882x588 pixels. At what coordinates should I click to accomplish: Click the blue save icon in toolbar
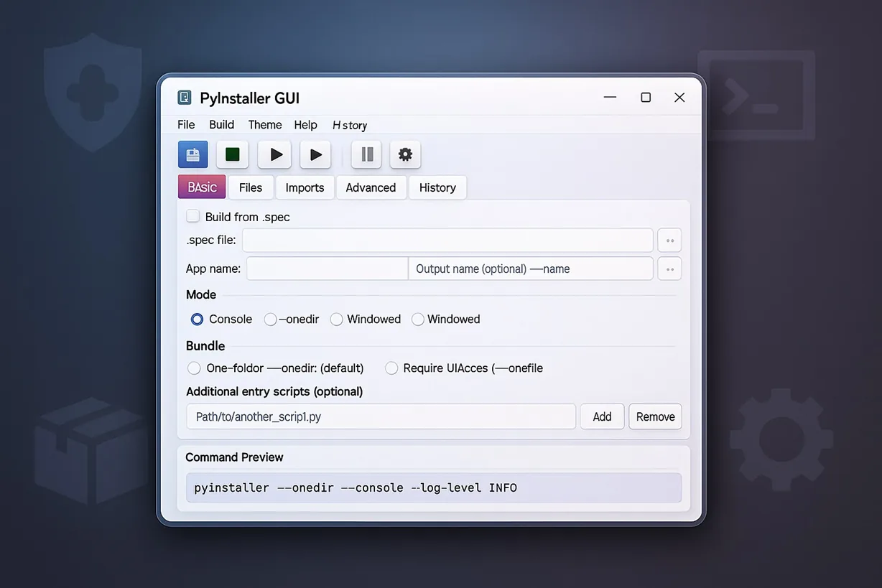click(192, 154)
